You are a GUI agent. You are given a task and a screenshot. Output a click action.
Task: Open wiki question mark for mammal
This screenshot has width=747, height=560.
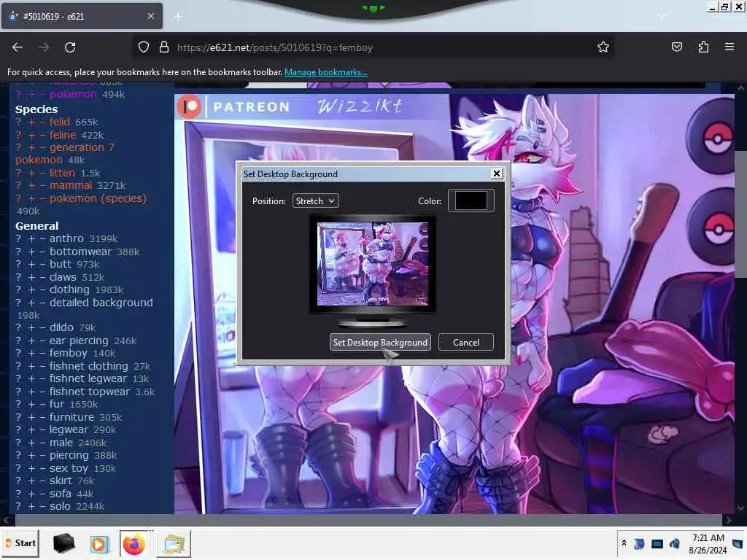(x=18, y=185)
